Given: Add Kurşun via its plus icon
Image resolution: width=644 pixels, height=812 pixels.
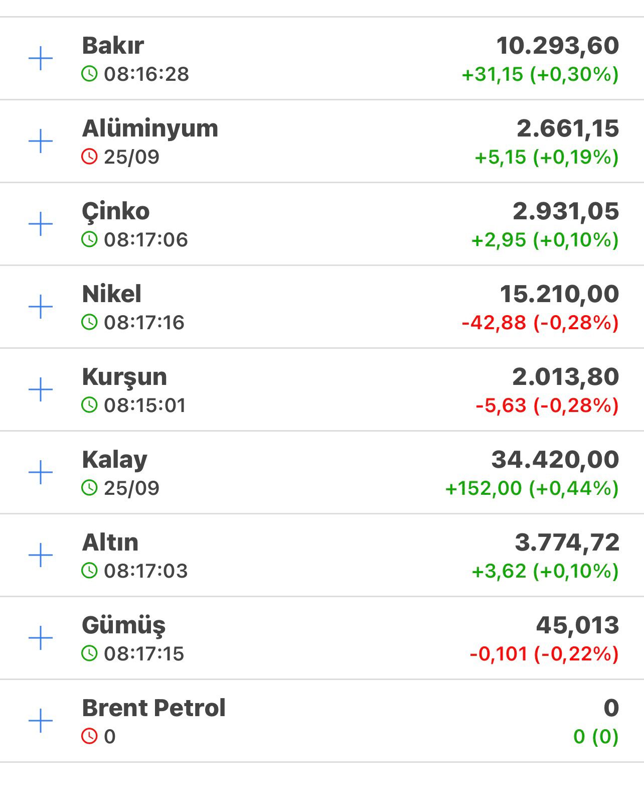Looking at the screenshot, I should (41, 389).
